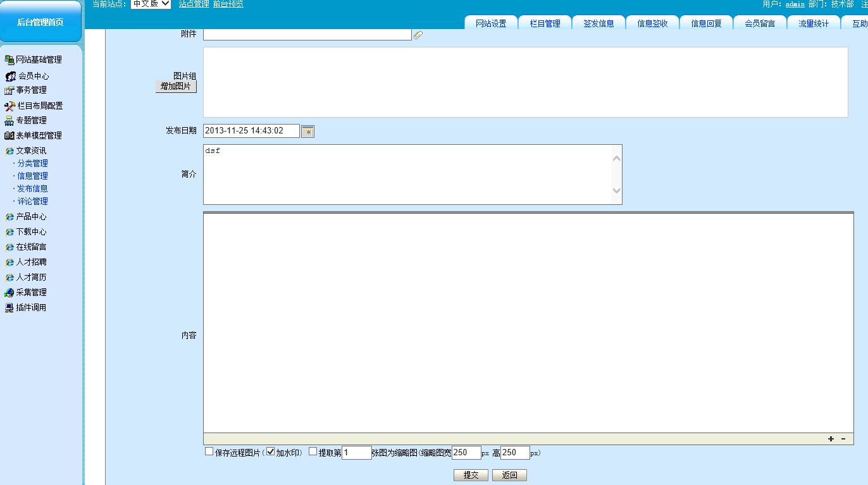This screenshot has height=485, width=868.
Task: Tick the 提取第 thumbnail extraction checkbox
Action: [313, 451]
